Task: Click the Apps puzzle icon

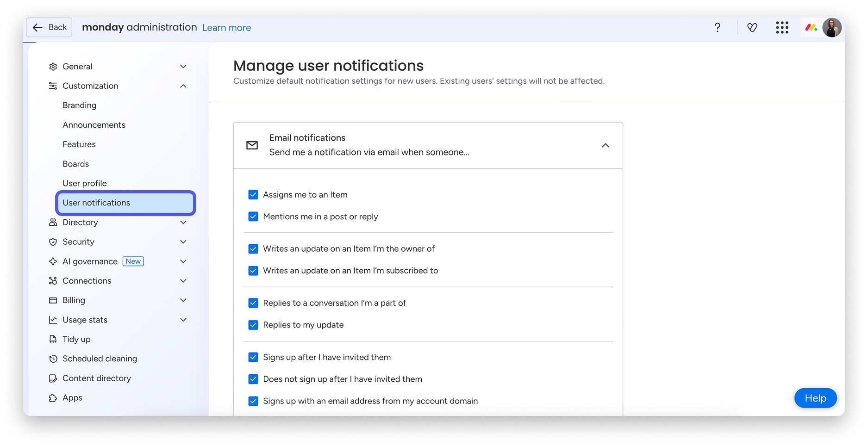Action: tap(53, 398)
